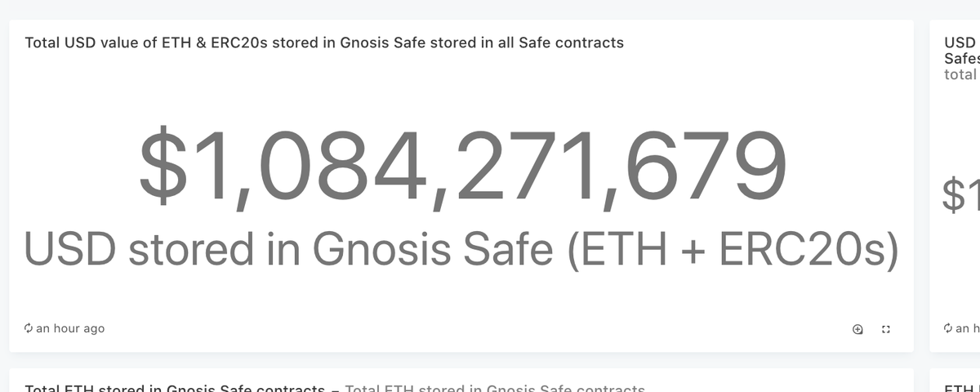Image resolution: width=980 pixels, height=392 pixels.
Task: Click the cut-off 'Safes' line in the right title
Action: (960, 59)
